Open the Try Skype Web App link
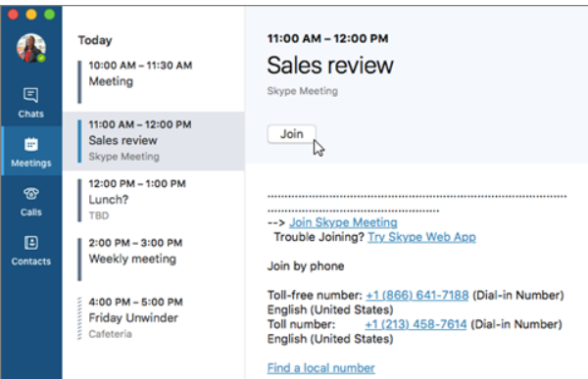 [x=421, y=237]
